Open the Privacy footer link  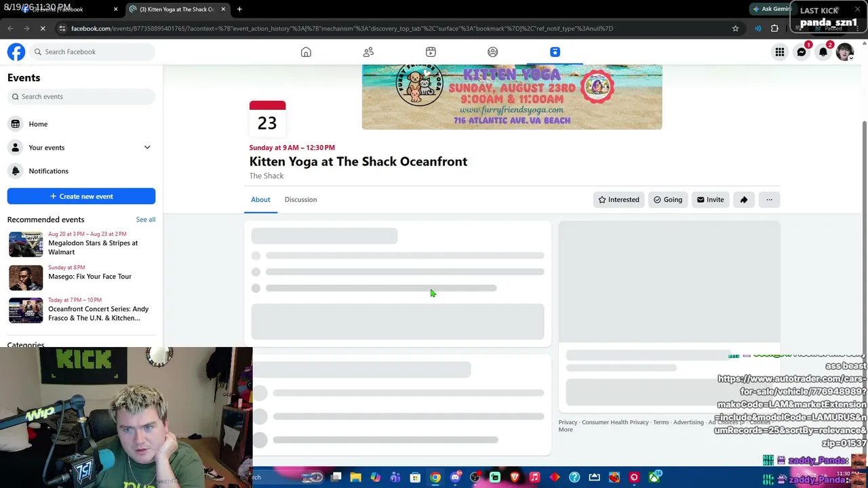tap(568, 422)
